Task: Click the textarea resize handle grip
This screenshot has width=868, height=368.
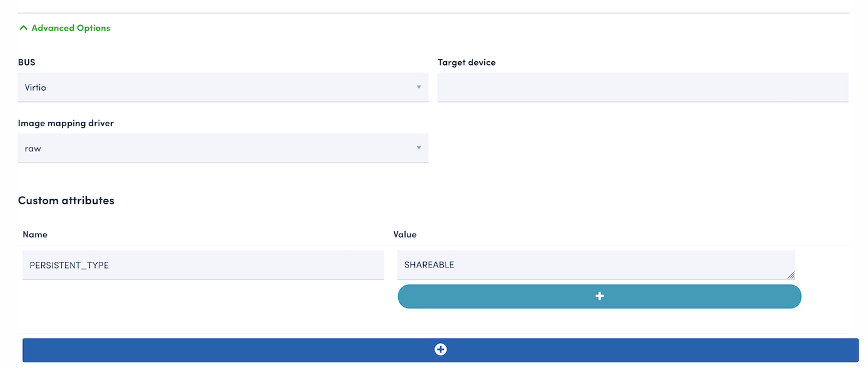Action: point(791,275)
